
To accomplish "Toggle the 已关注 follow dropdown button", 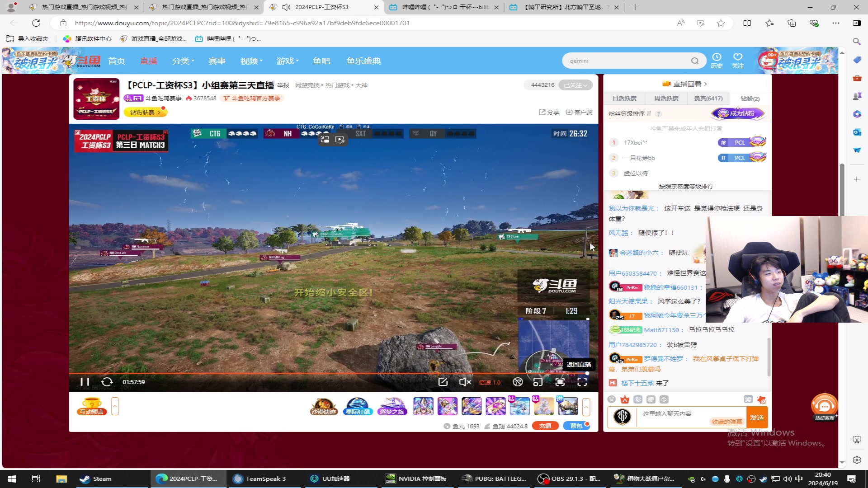I will (576, 85).
